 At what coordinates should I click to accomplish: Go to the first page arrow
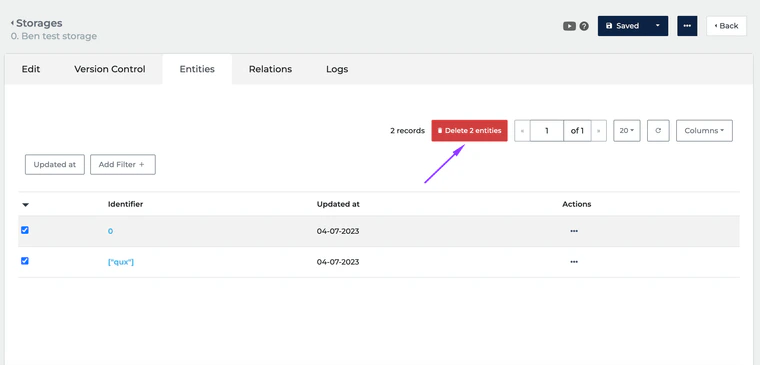coord(522,131)
